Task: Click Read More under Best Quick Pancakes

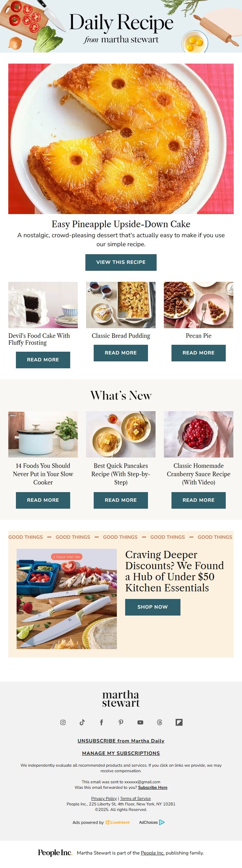Action: [121, 500]
